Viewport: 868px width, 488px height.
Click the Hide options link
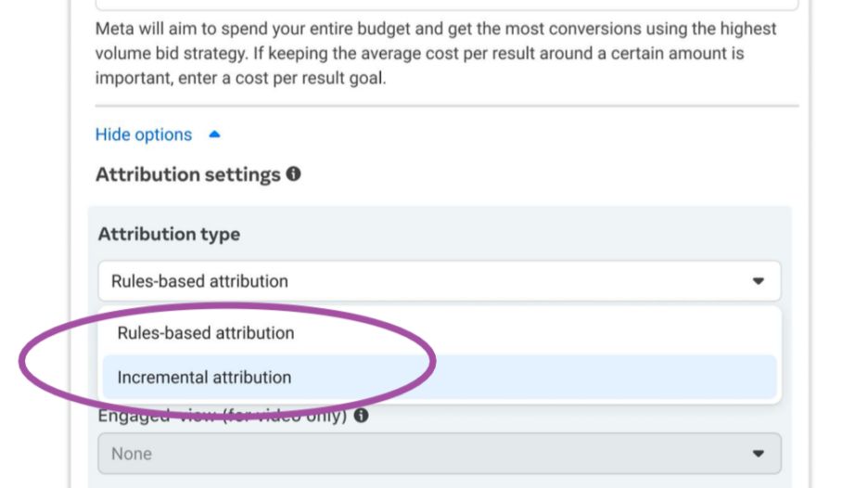144,135
